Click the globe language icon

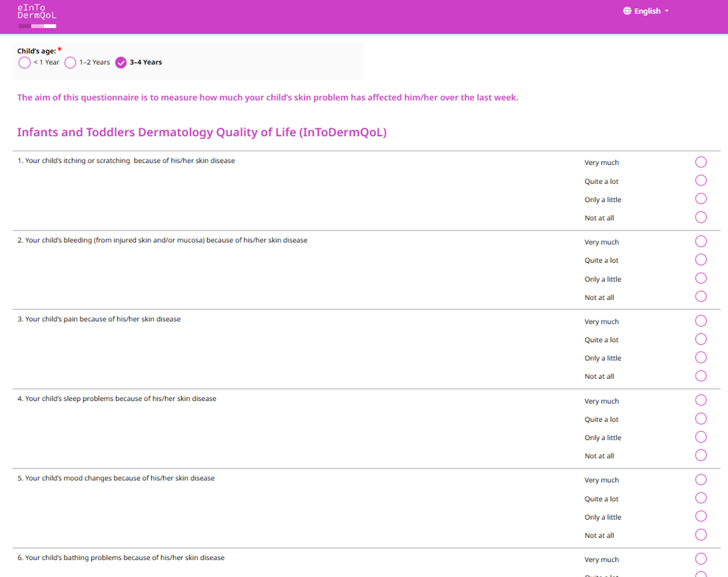(627, 11)
